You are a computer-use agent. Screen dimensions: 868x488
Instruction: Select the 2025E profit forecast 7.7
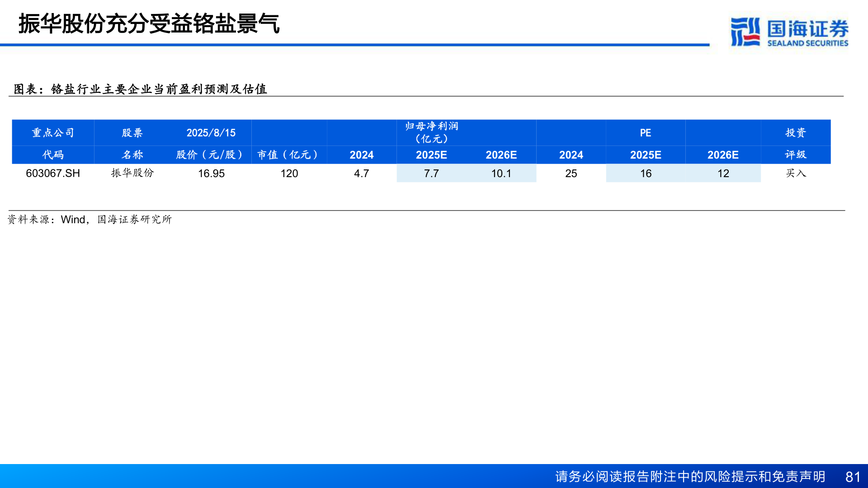click(x=431, y=173)
